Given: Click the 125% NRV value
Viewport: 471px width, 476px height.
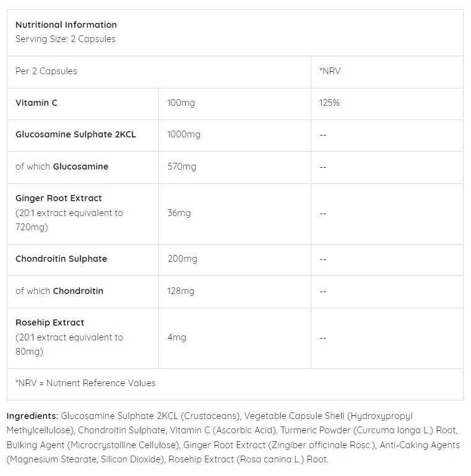Looking at the screenshot, I should pyautogui.click(x=329, y=103).
